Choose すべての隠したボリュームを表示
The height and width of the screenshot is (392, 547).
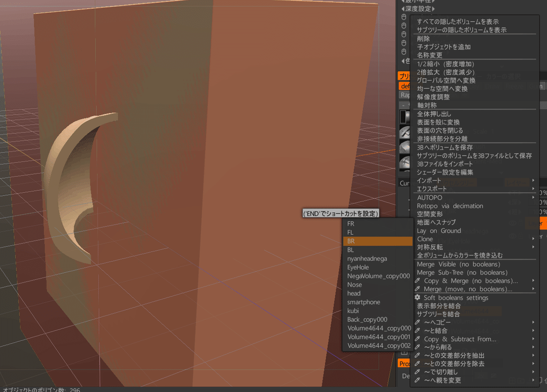click(x=458, y=21)
